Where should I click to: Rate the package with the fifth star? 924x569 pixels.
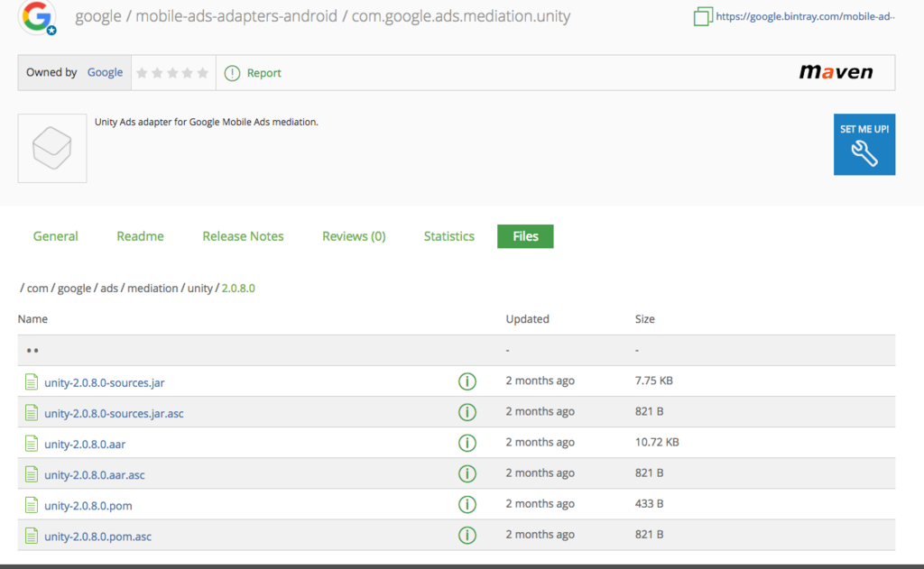point(203,72)
